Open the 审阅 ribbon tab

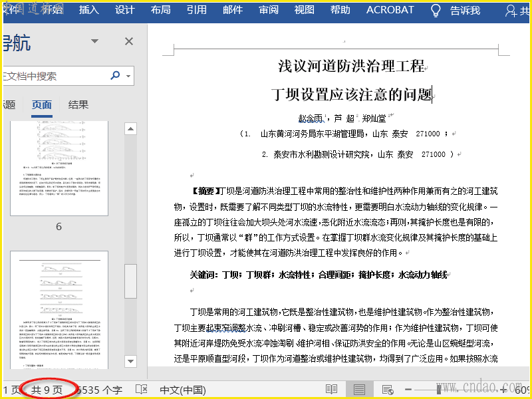(x=269, y=10)
